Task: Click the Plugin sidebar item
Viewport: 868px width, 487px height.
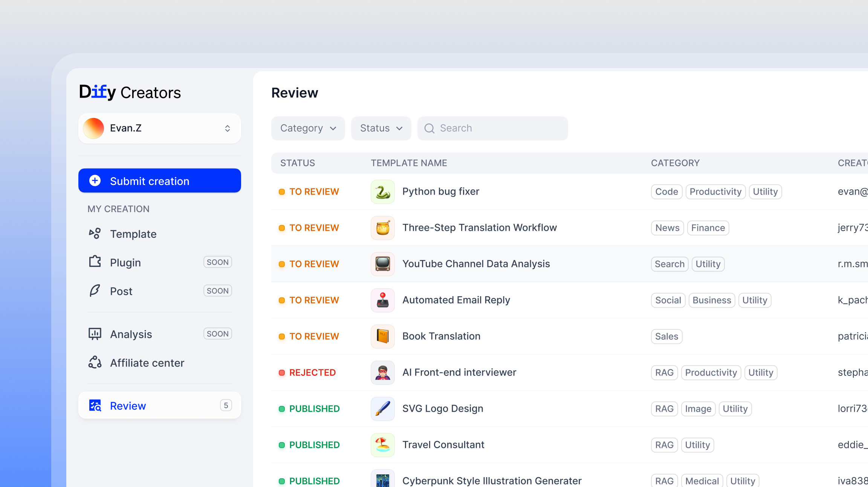Action: pyautogui.click(x=125, y=263)
